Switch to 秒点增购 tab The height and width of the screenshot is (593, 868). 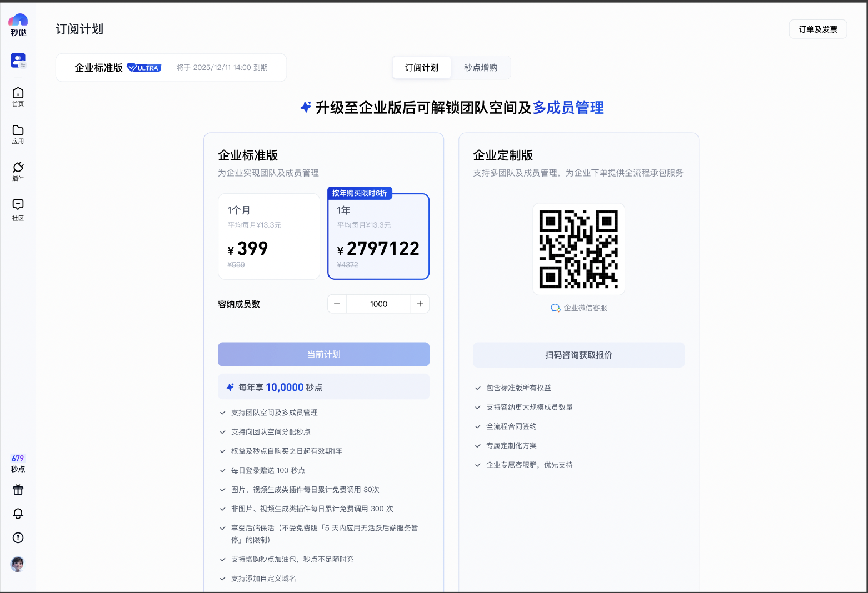pos(481,68)
